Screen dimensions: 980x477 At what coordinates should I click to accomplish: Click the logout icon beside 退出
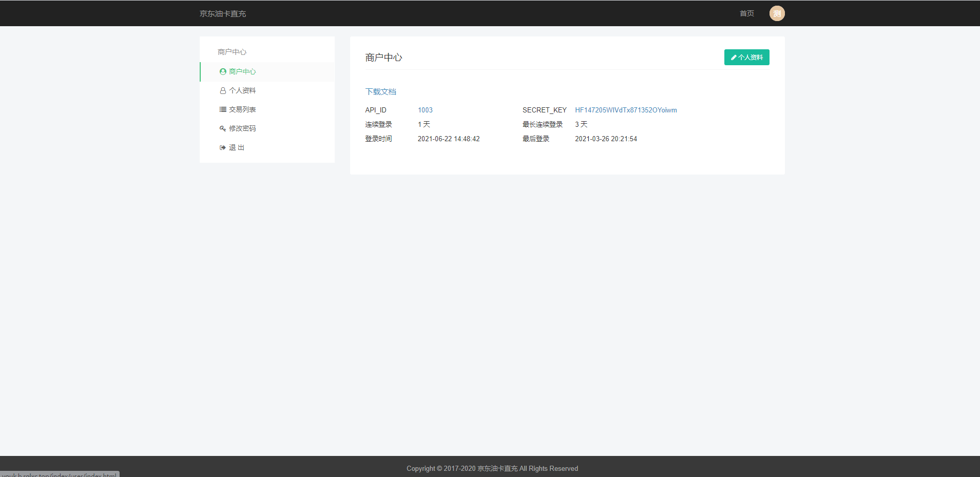click(x=223, y=148)
